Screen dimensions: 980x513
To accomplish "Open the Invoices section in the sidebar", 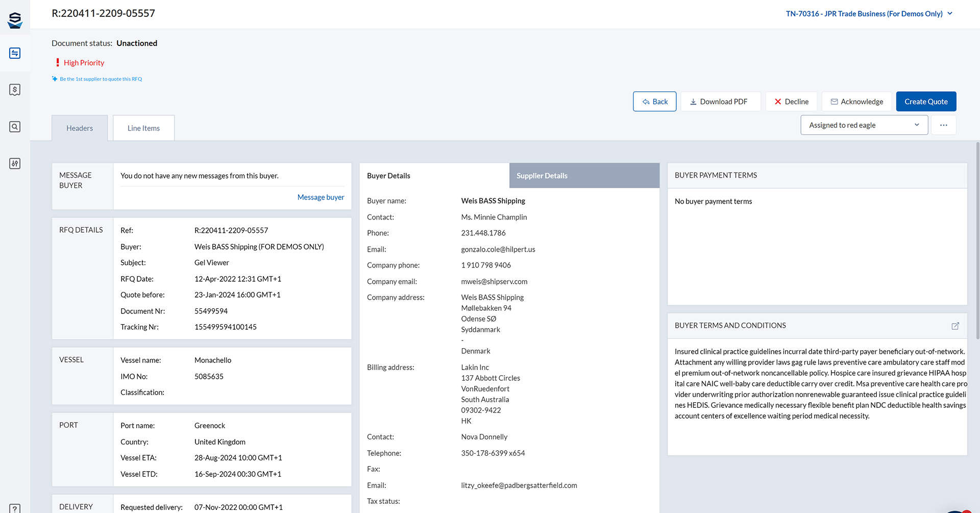I will pos(15,89).
